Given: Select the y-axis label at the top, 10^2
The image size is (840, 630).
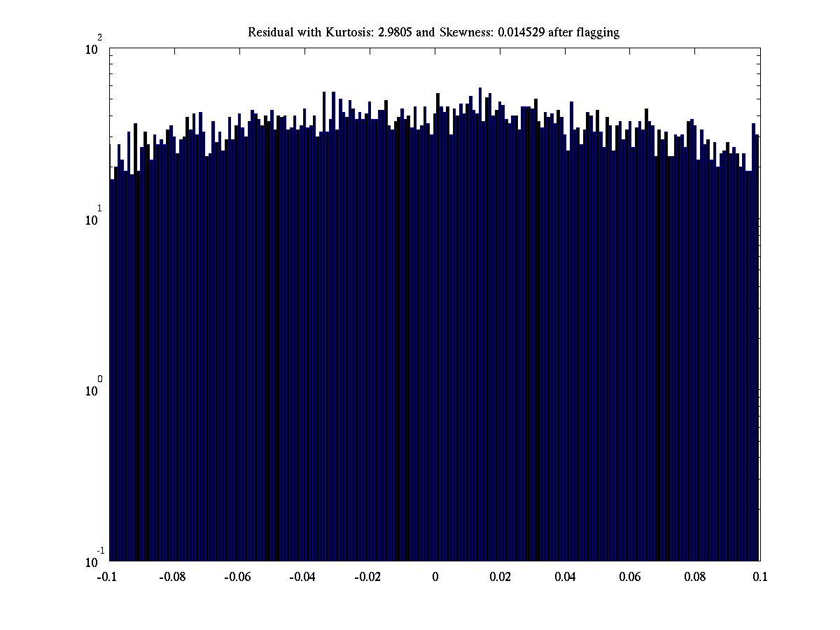Looking at the screenshot, I should pos(94,49).
